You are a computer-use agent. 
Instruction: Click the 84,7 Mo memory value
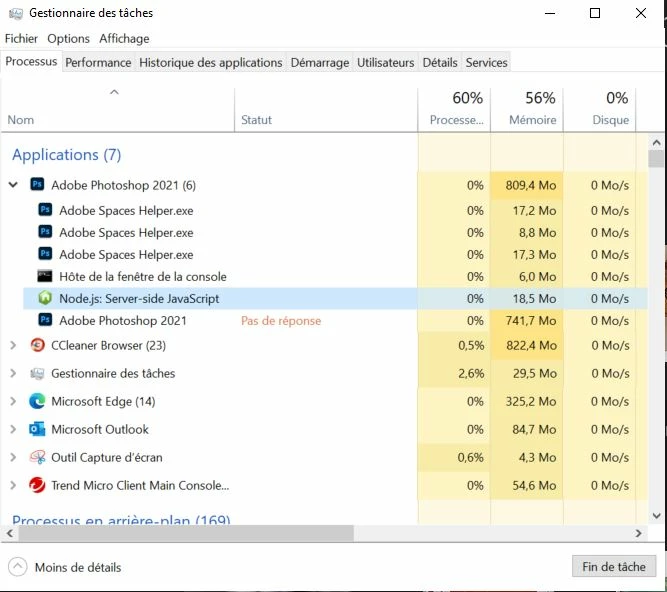pos(534,430)
